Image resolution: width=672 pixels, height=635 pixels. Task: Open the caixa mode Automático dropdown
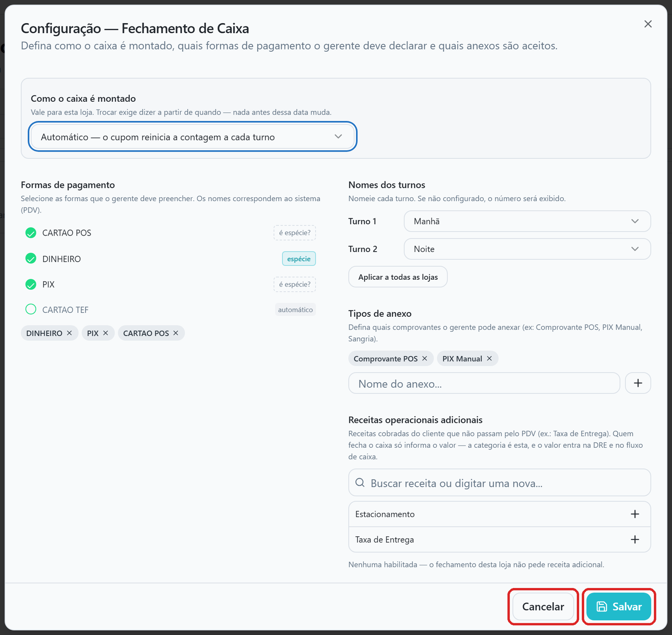pos(192,137)
